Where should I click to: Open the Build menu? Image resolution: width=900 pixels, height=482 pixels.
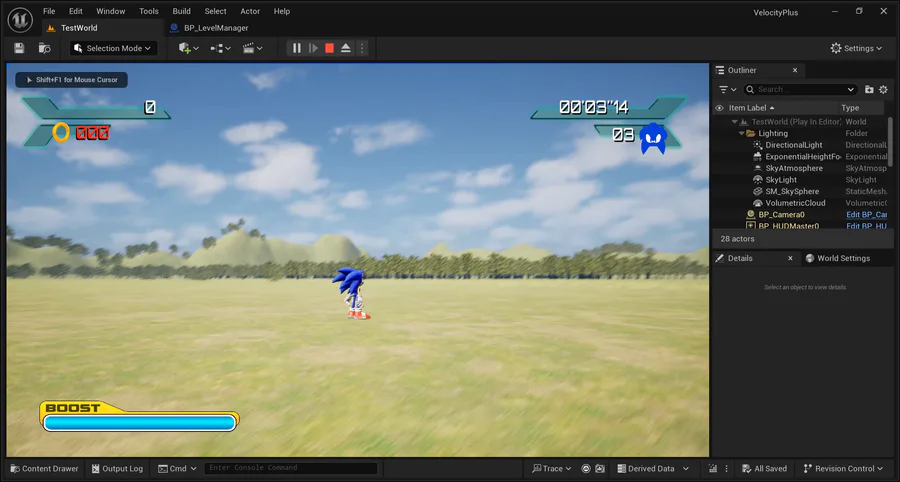pyautogui.click(x=181, y=11)
